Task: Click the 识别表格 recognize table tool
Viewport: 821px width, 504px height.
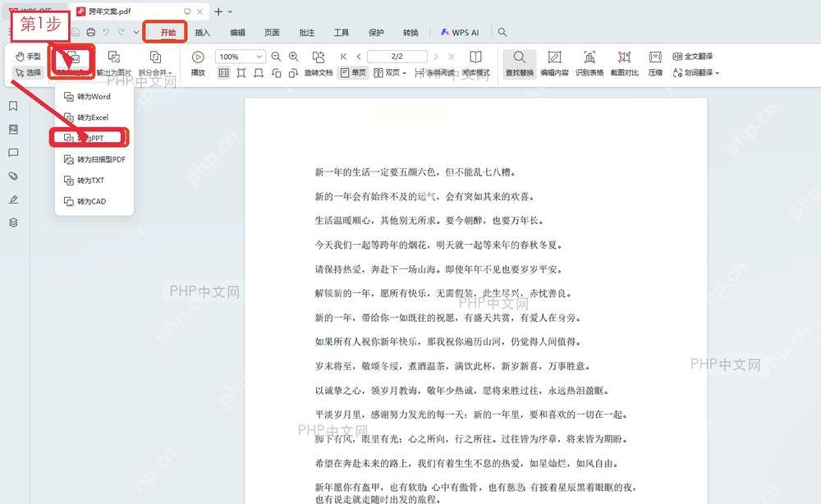Action: (589, 63)
